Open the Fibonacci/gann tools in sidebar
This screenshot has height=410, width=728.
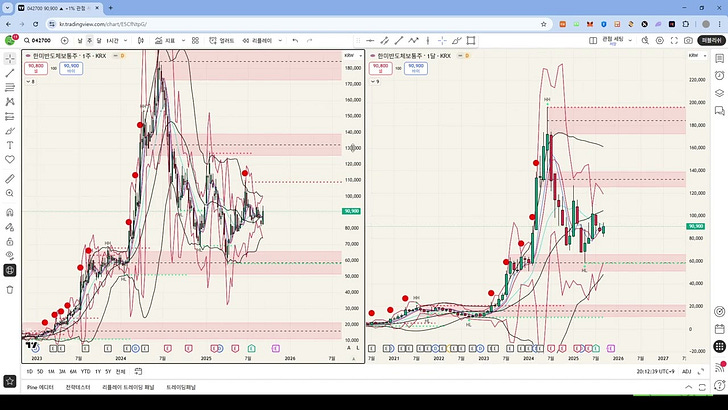(10, 87)
